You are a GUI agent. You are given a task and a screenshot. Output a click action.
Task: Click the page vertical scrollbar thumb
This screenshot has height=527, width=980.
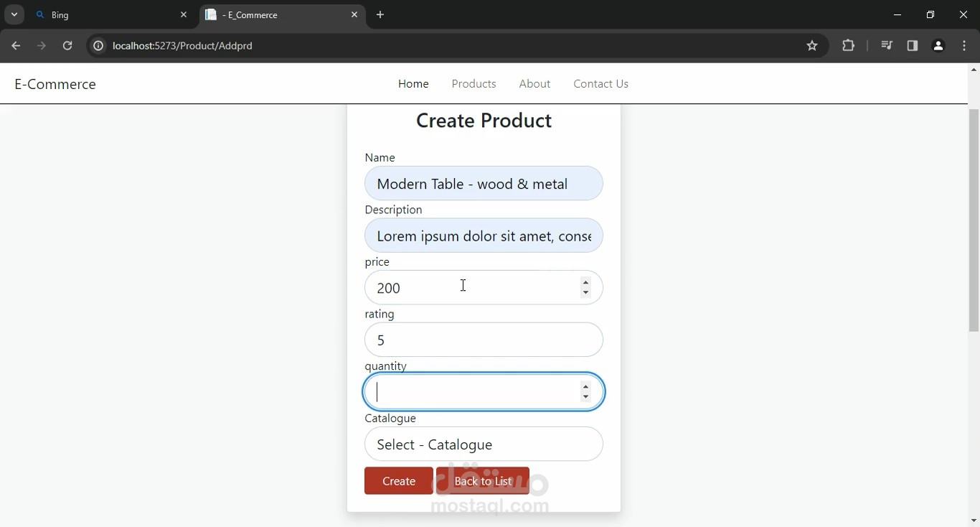pyautogui.click(x=974, y=220)
